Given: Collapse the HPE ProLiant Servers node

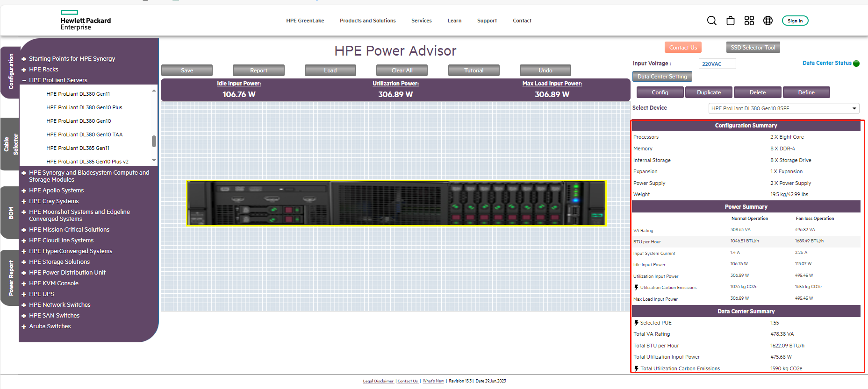Looking at the screenshot, I should pyautogui.click(x=24, y=80).
